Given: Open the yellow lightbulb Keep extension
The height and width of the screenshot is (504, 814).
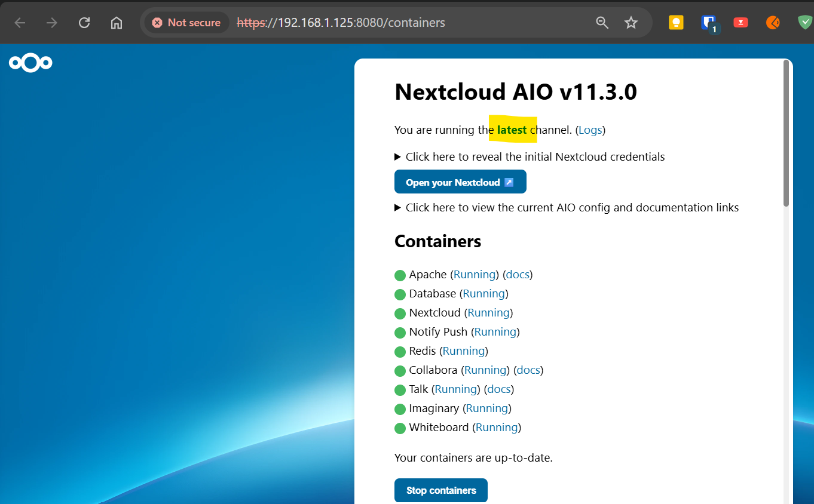Looking at the screenshot, I should point(676,23).
